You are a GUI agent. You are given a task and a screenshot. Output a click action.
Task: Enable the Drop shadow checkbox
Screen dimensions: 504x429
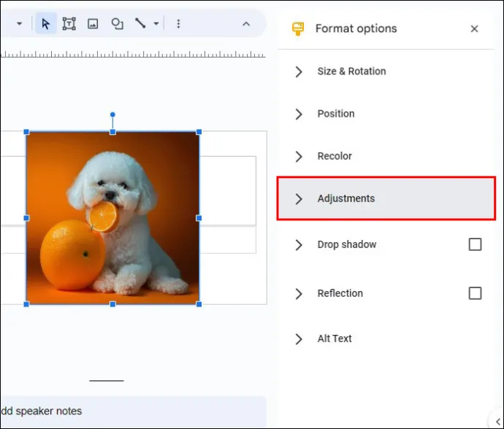[x=475, y=244]
